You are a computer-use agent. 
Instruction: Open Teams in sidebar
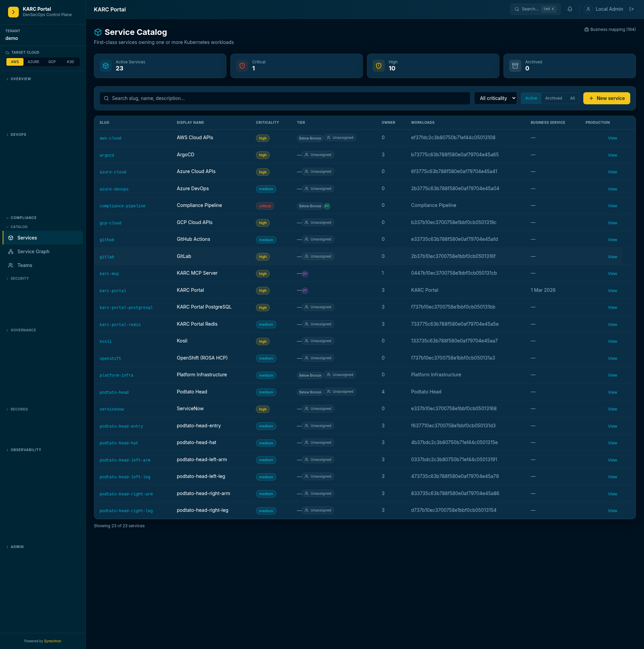tap(43, 265)
